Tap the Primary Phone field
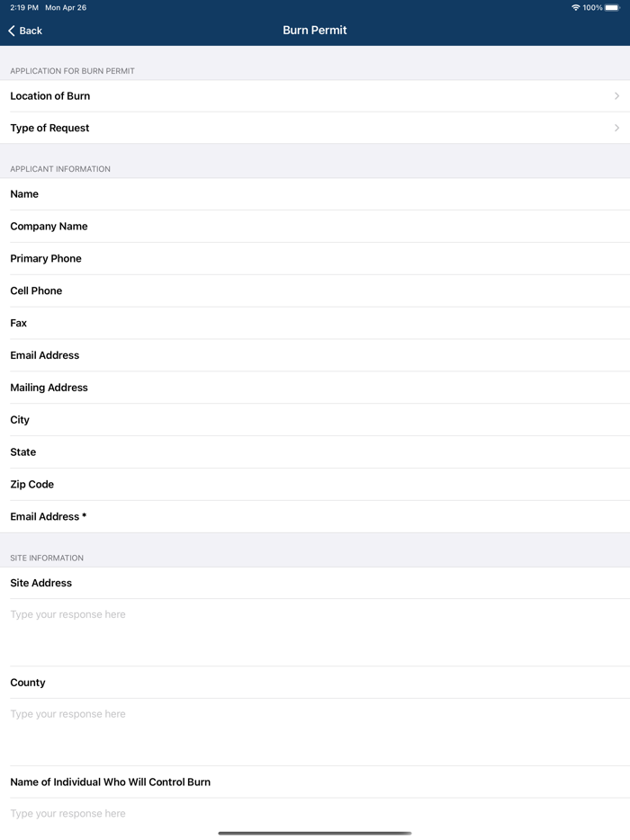 (315, 258)
